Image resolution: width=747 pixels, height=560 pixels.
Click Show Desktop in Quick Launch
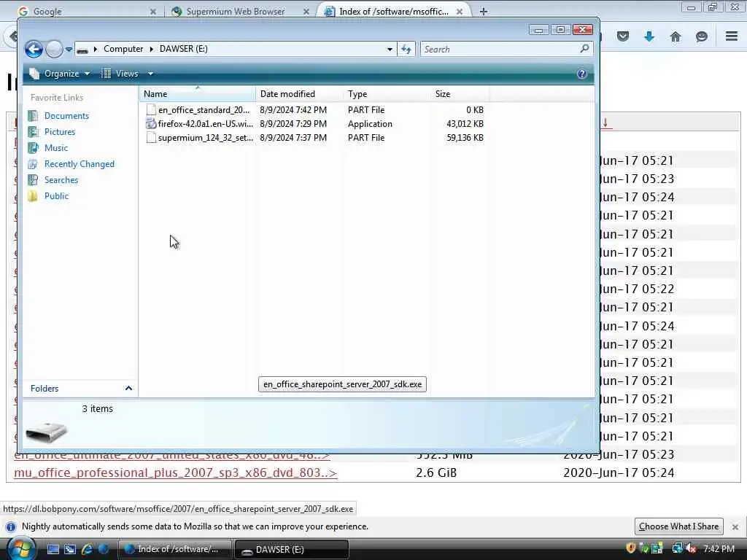[53, 550]
